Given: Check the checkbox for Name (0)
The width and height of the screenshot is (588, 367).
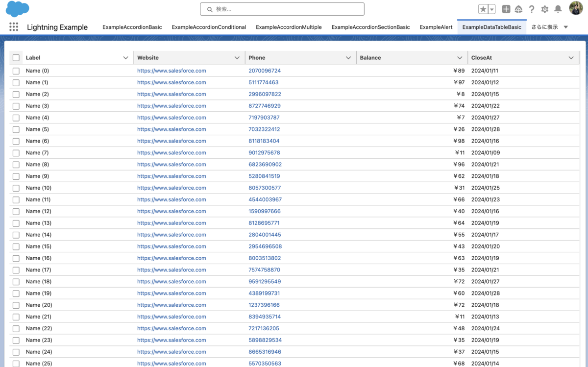Looking at the screenshot, I should click(16, 71).
